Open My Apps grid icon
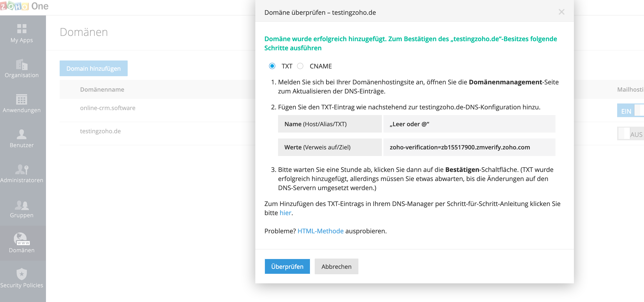 [22, 29]
